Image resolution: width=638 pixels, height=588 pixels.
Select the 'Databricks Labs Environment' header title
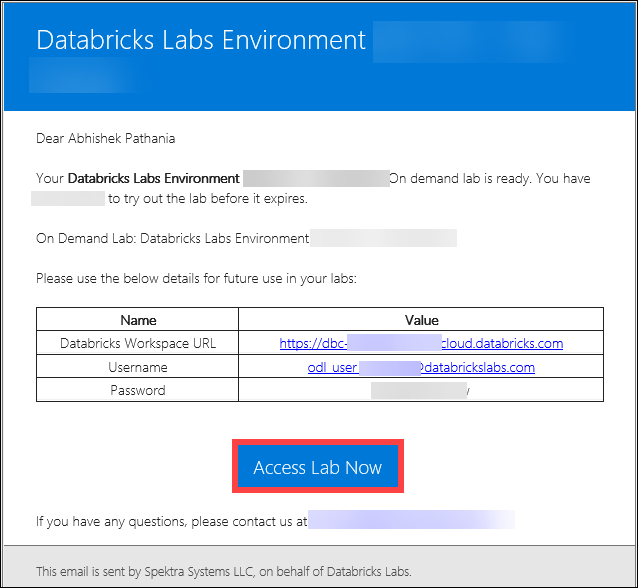(201, 40)
